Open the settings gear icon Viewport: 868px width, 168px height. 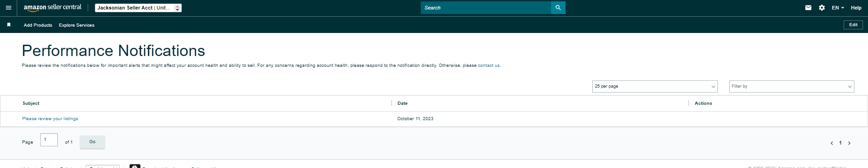click(822, 8)
